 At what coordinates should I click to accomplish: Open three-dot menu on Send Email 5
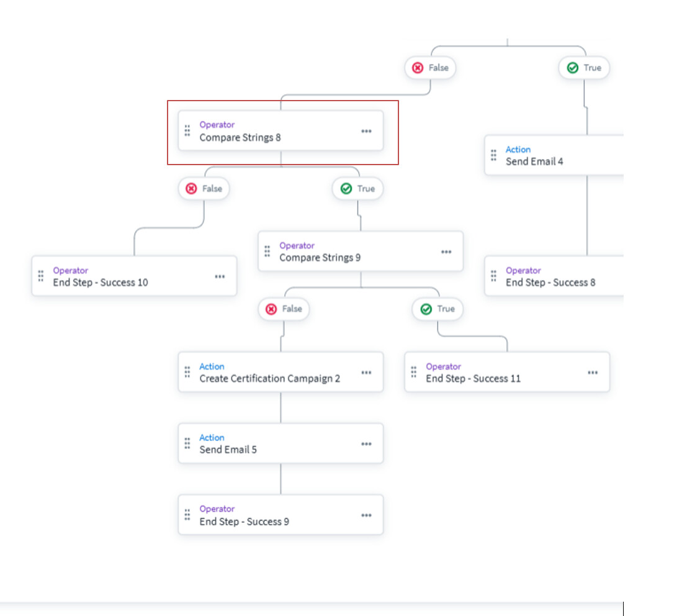click(366, 444)
